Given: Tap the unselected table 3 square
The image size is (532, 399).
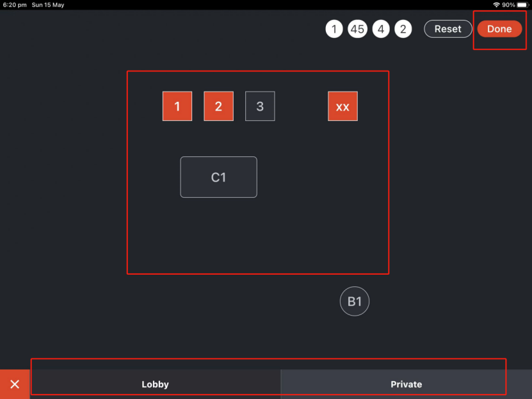Looking at the screenshot, I should point(260,106).
